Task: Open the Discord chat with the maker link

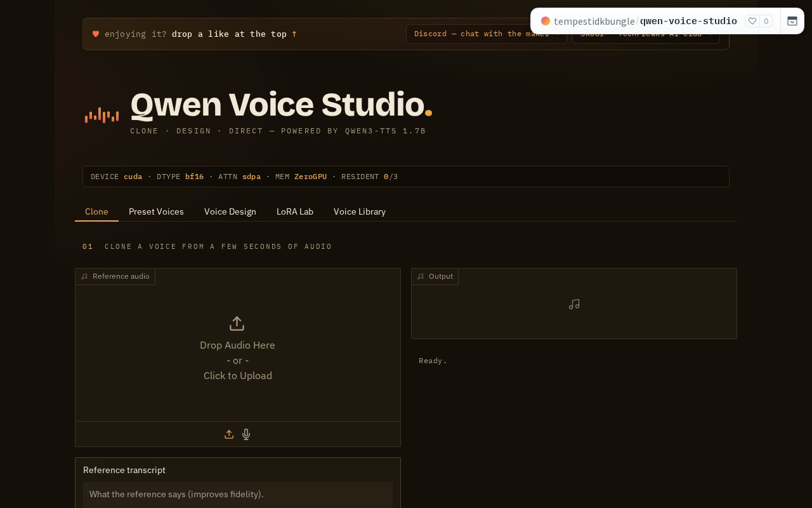Action: tap(486, 34)
